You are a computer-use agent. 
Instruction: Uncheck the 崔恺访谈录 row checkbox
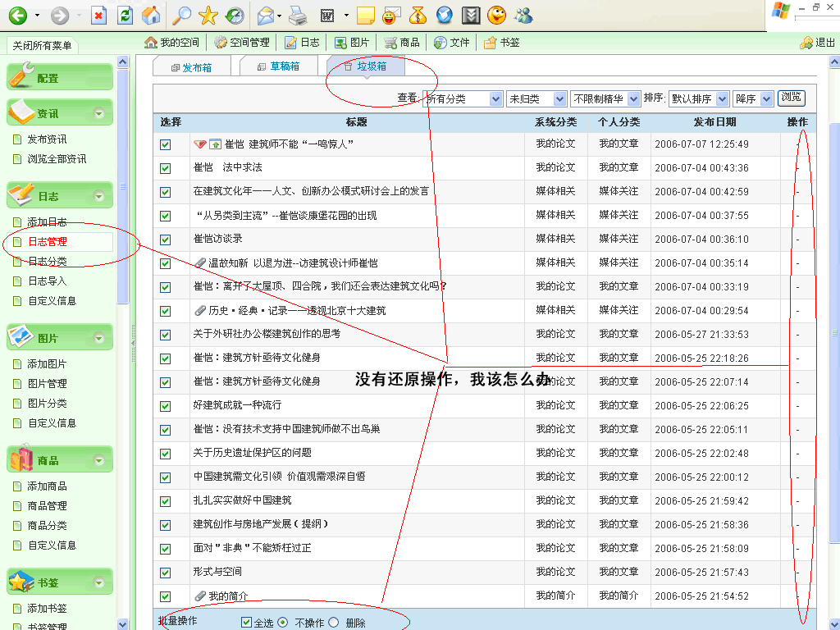(165, 240)
